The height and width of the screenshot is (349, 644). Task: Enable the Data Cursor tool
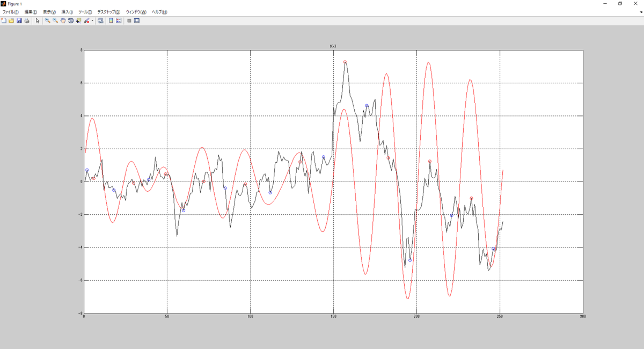pos(78,20)
